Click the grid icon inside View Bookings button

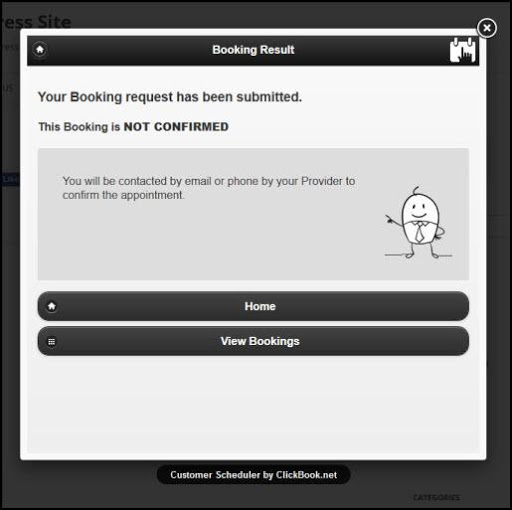pyautogui.click(x=52, y=342)
